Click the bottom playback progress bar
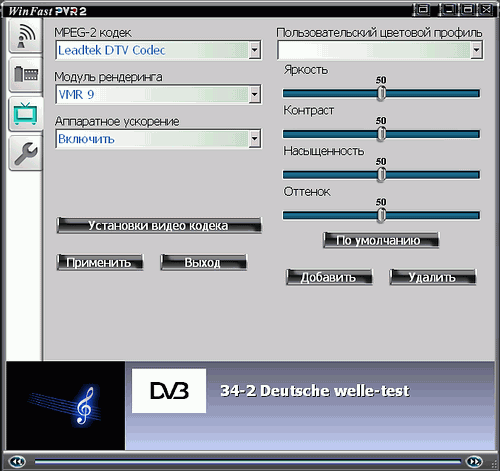The width and height of the screenshot is (500, 471). click(x=247, y=461)
